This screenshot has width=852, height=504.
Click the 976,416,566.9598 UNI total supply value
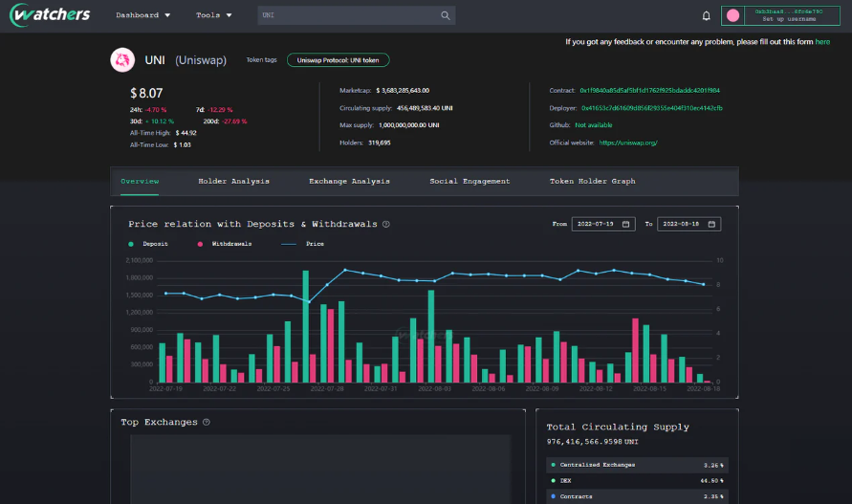point(592,442)
